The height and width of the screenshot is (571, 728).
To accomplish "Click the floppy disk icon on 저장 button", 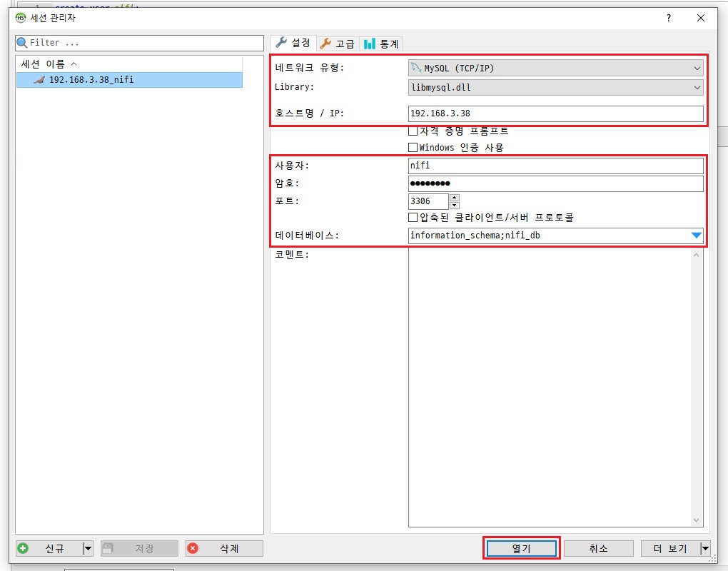I will click(x=108, y=548).
